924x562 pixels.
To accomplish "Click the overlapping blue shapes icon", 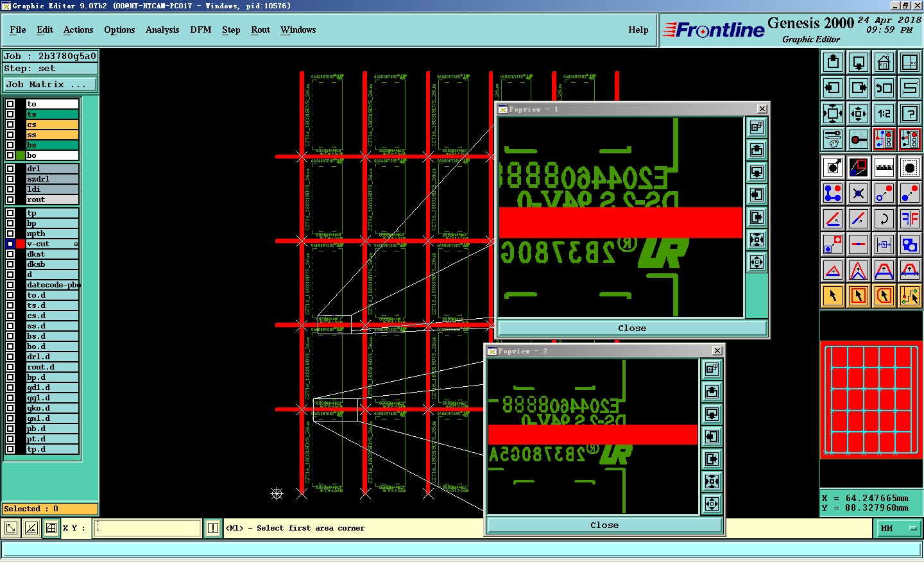I will click(910, 244).
